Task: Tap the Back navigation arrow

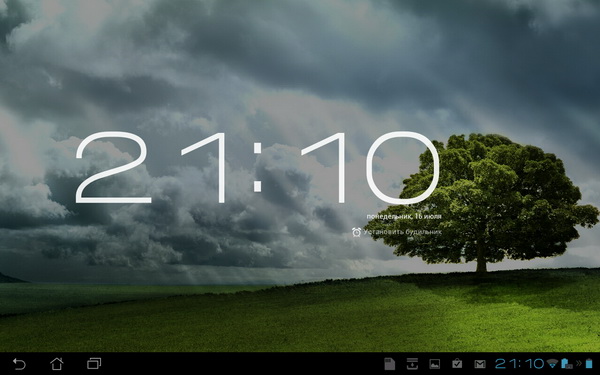Action: point(19,364)
